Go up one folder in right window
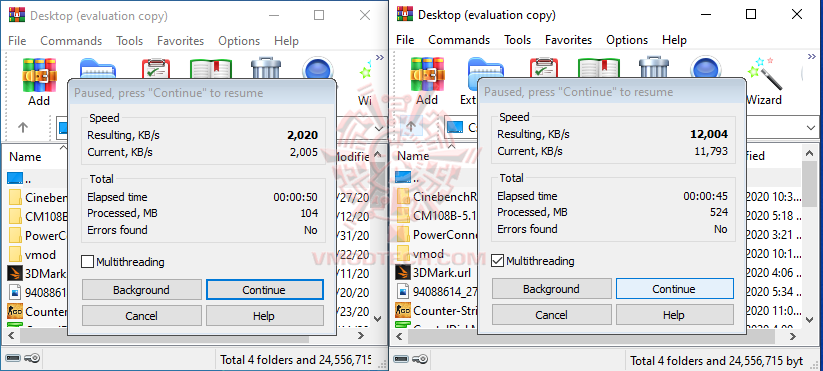 pyautogui.click(x=411, y=126)
